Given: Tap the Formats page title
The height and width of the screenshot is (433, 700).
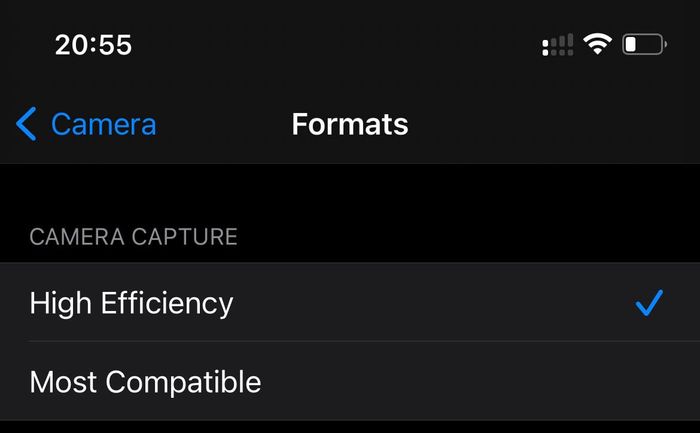Looking at the screenshot, I should pyautogui.click(x=350, y=124).
